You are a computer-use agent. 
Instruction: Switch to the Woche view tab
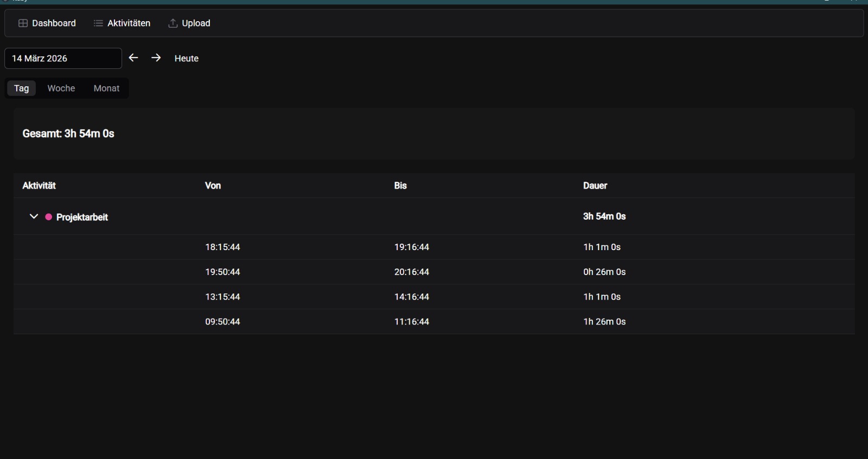tap(61, 88)
